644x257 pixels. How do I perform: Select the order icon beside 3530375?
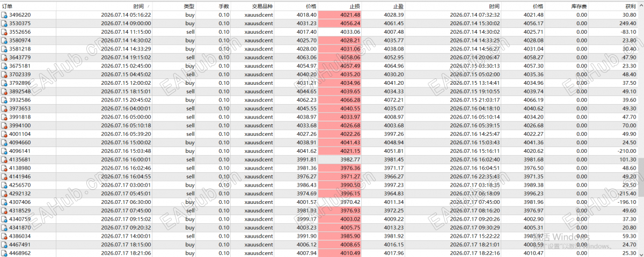click(5, 24)
